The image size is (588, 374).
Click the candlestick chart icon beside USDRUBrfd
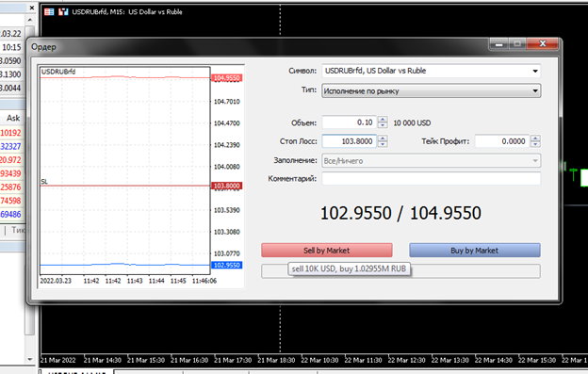63,12
